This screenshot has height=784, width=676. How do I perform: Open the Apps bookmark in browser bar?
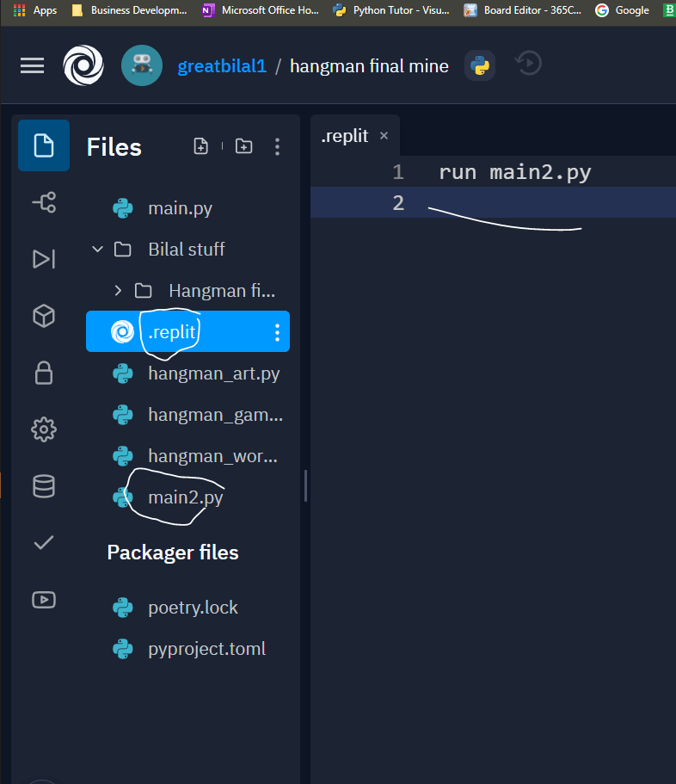(35, 10)
